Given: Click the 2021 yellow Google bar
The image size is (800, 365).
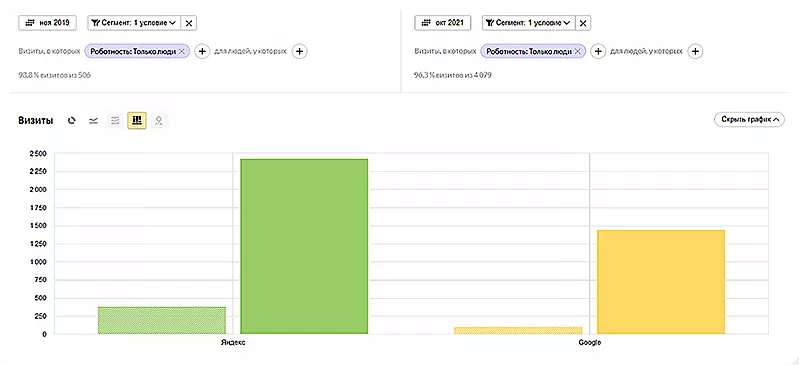Looking at the screenshot, I should pyautogui.click(x=661, y=282).
